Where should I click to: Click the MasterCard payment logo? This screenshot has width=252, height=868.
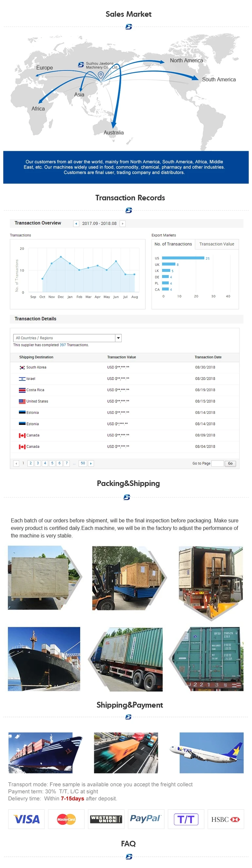coord(66,819)
